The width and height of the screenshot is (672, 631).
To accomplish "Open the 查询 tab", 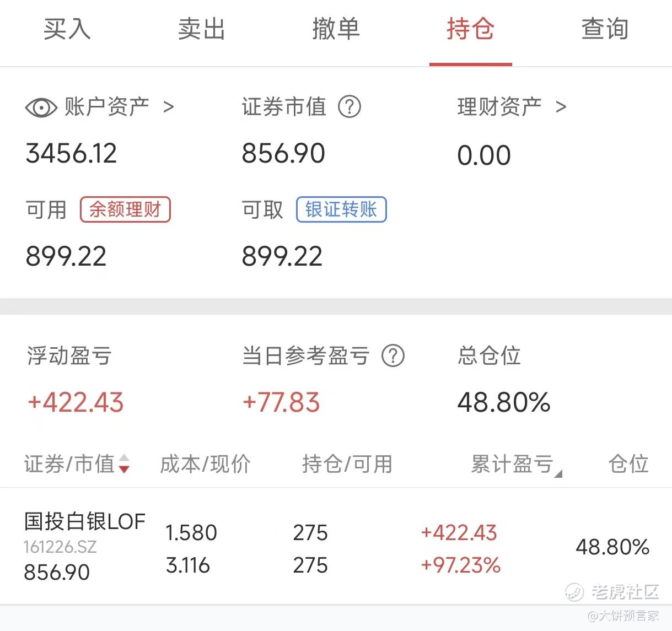I will point(605,29).
